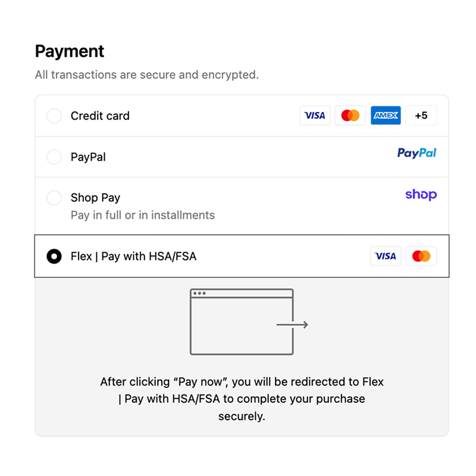Click the Shop Pay logo
This screenshot has width=476, height=476.
point(421,195)
